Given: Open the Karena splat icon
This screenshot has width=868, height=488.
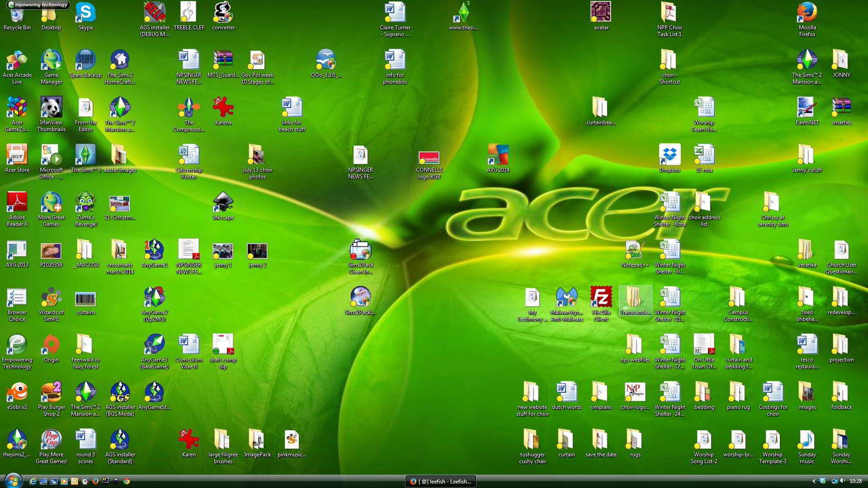Looking at the screenshot, I should click(223, 111).
